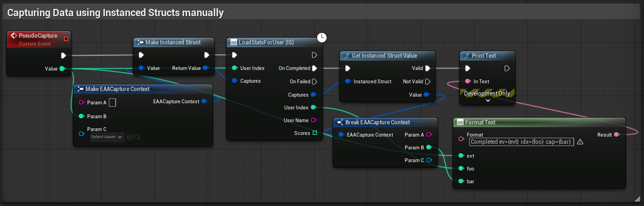Click the In Text input pin

tap(468, 82)
